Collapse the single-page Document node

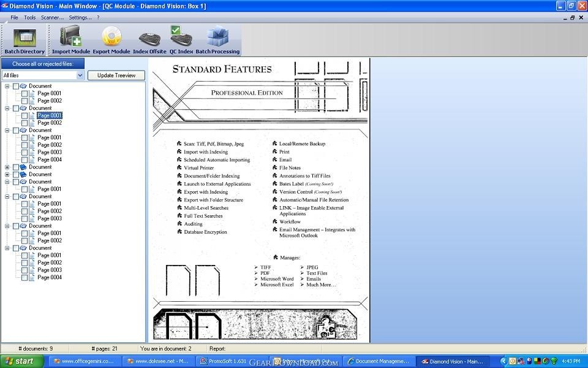7,182
